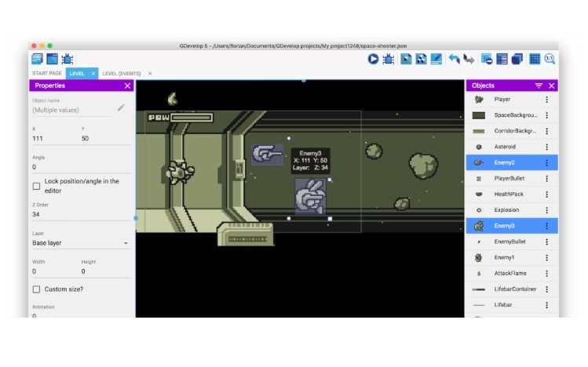Screen dimensions: 588x367
Task: Enable Lock position/angle in the editor
Action: click(36, 186)
